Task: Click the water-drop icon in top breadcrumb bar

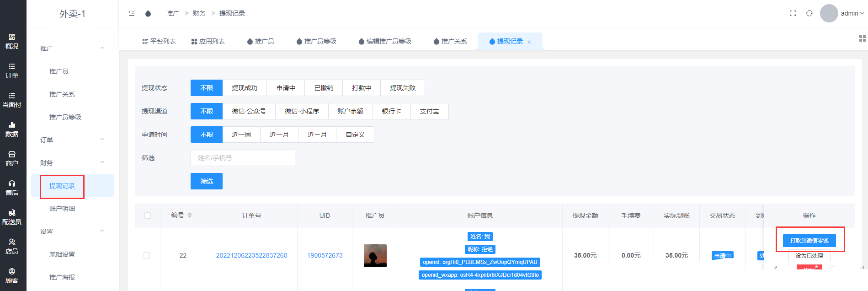Action: tap(148, 13)
